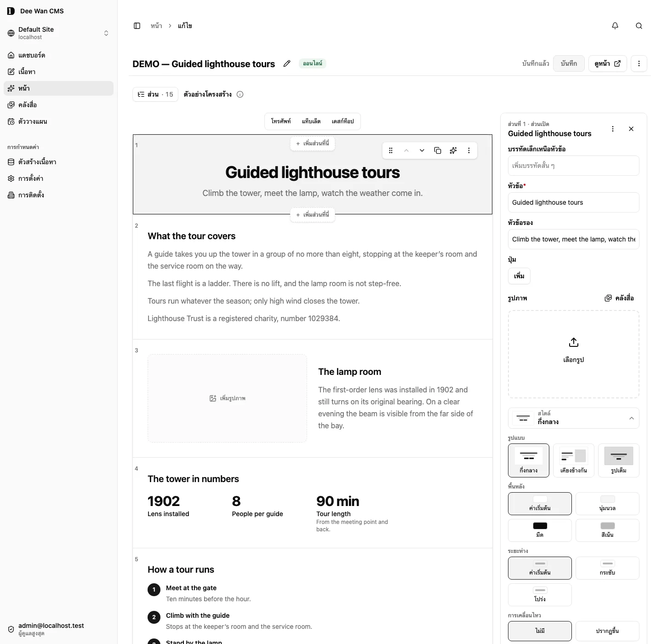Open เนื้อหา content menu item

[58, 72]
